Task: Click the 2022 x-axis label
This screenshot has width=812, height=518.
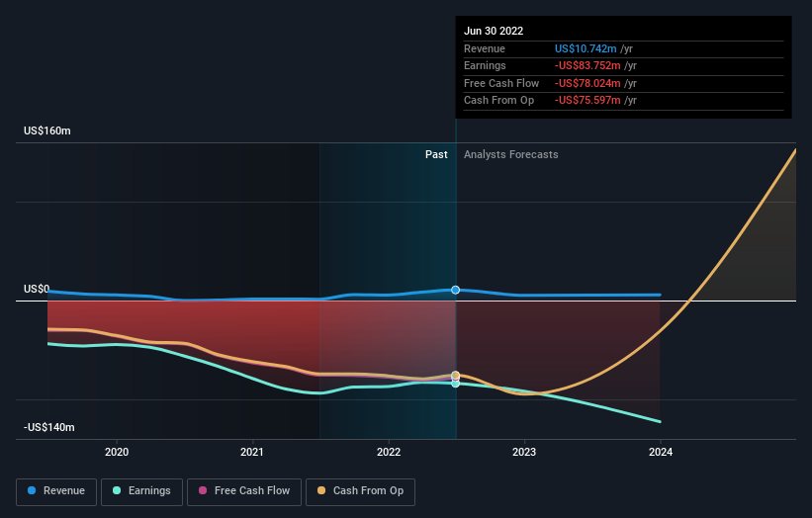Action: [x=389, y=453]
